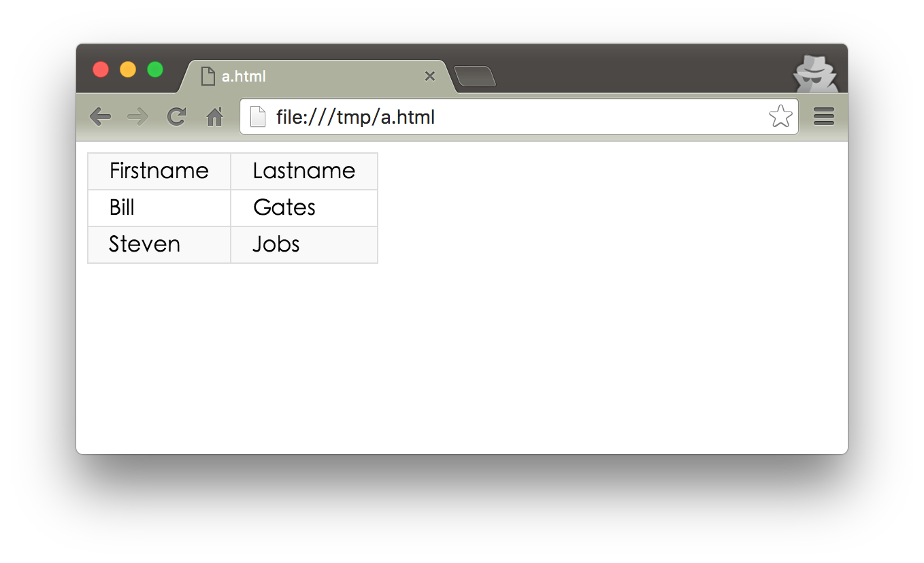Select the Bill table cell
The image size is (924, 563).
tap(159, 207)
